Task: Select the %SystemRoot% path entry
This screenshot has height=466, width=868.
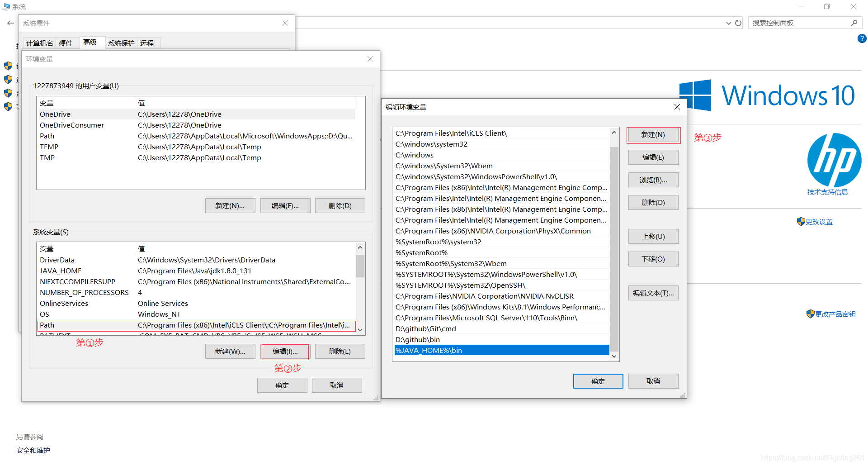Action: click(x=502, y=253)
